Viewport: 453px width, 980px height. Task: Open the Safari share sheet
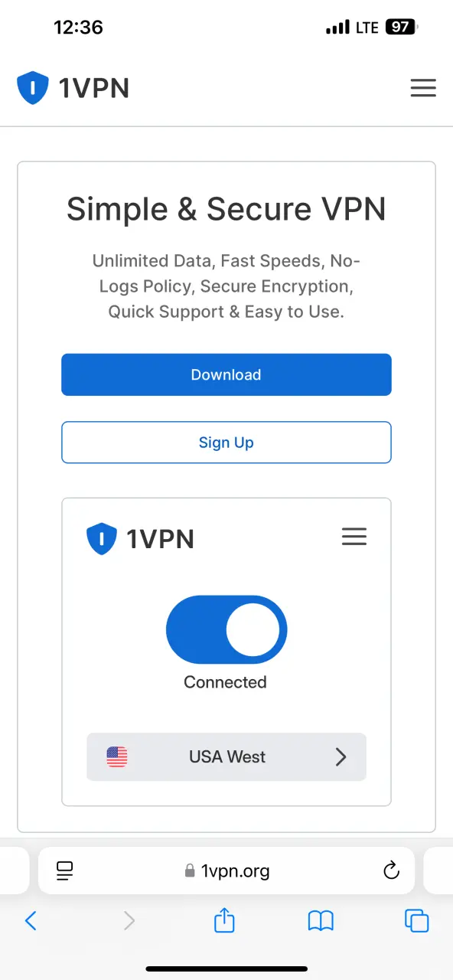pos(224,920)
